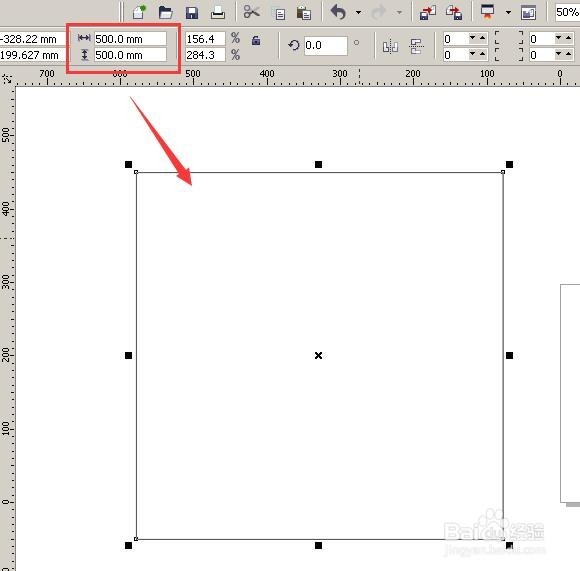Click the rotation angle field 0.0

[326, 45]
